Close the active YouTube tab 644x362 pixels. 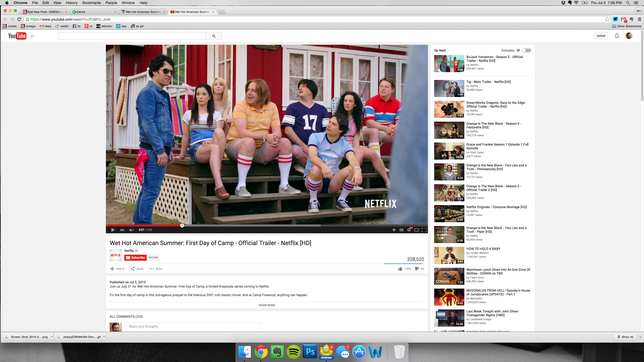[213, 12]
